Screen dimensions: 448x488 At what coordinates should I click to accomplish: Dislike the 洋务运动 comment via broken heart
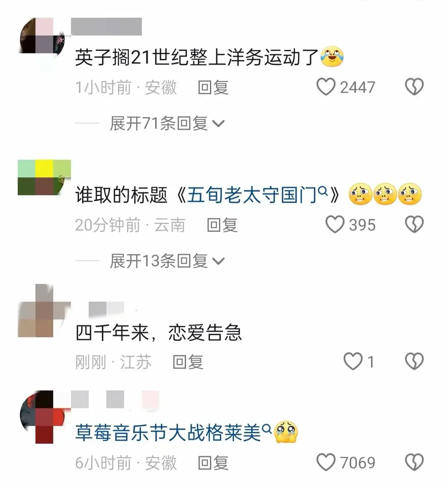(414, 87)
